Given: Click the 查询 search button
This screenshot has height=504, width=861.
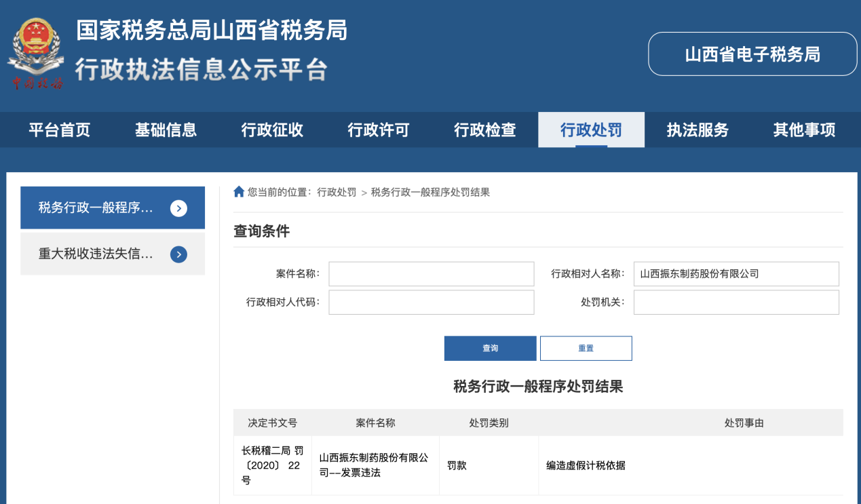Looking at the screenshot, I should point(491,348).
